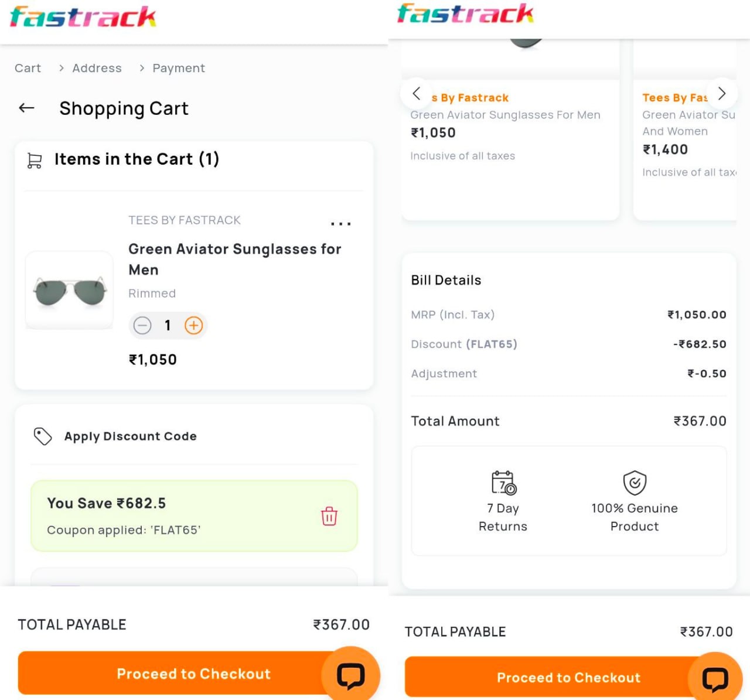The width and height of the screenshot is (750, 700).
Task: Decrease quantity using the minus button
Action: 142,325
